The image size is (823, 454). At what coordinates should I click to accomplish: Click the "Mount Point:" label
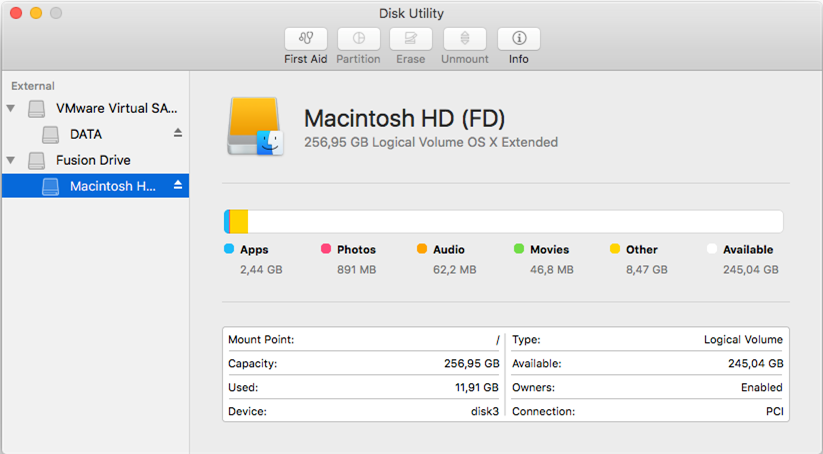[261, 340]
